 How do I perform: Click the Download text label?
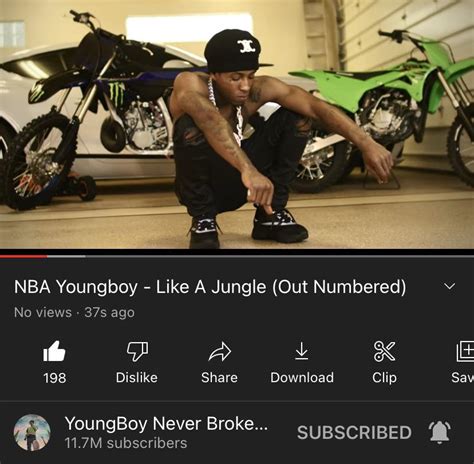coord(302,378)
